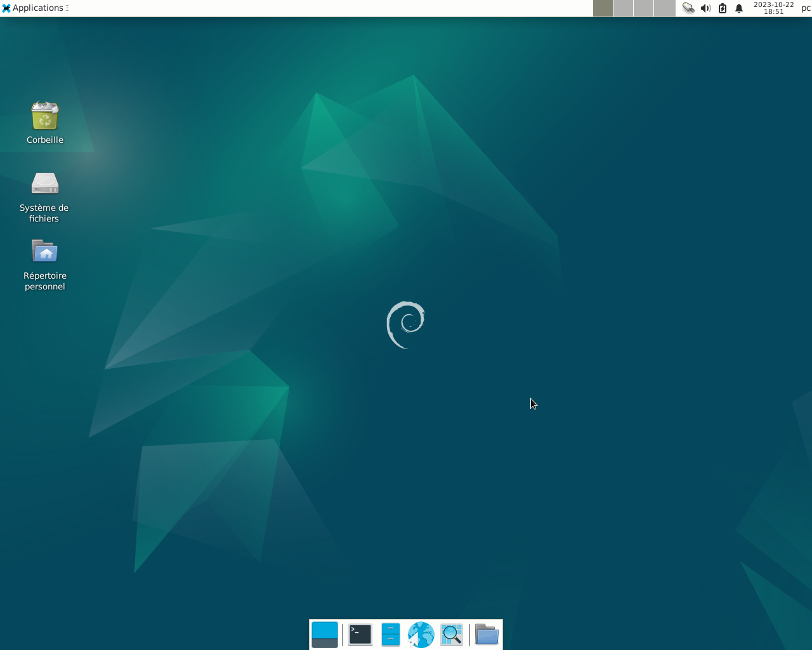Launch the Terminal emulator from the dock
The image size is (812, 650).
tap(360, 635)
